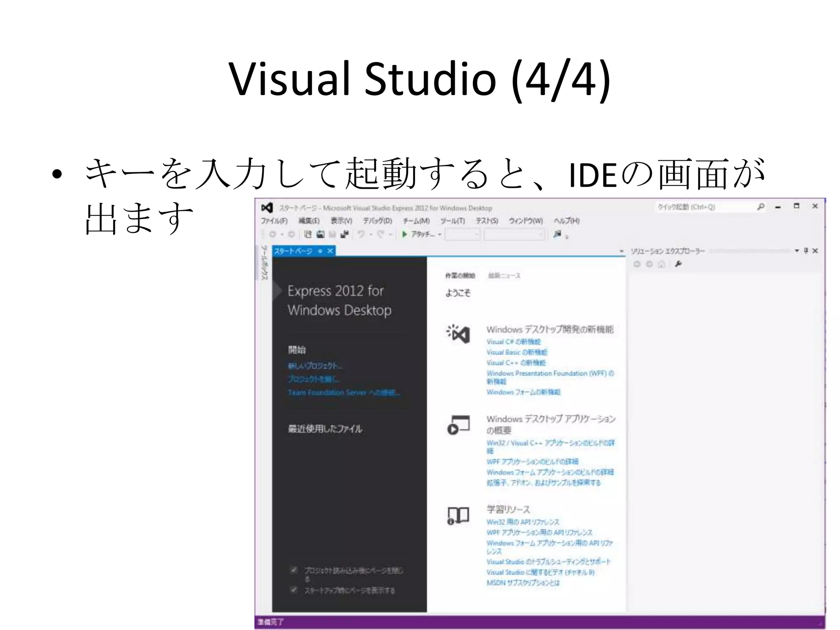The height and width of the screenshot is (630, 840).
Task: Click the Open File toolbar icon
Action: click(320, 234)
